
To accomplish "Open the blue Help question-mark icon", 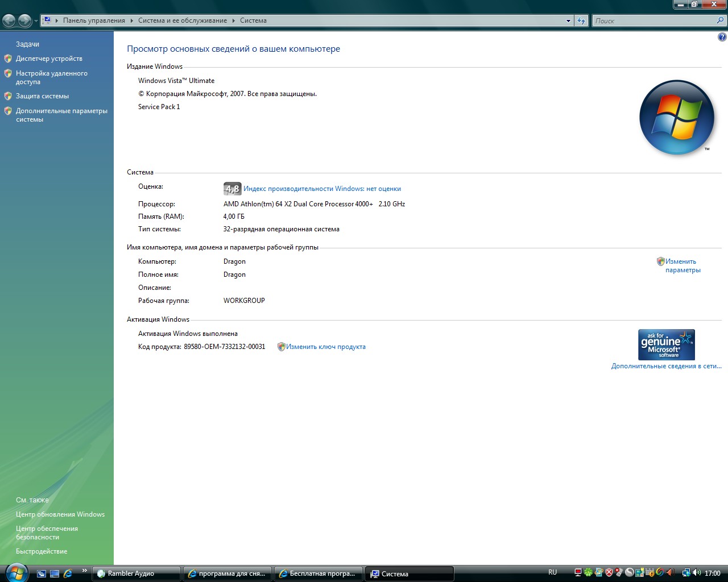I will [722, 37].
